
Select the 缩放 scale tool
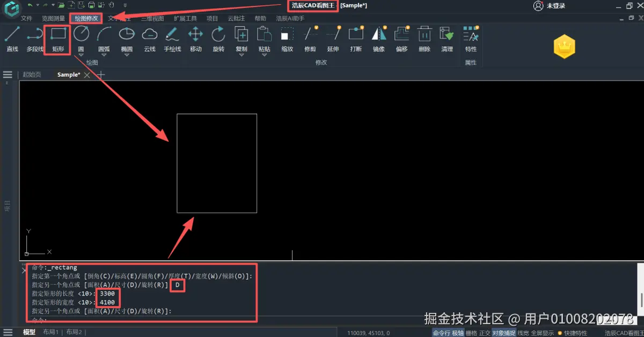287,39
